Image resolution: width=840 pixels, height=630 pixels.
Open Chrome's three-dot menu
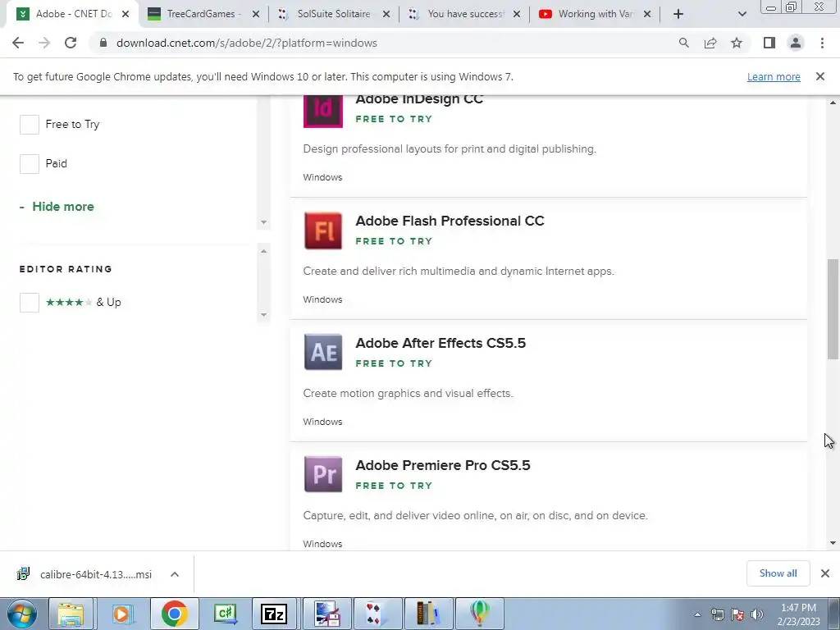[x=822, y=43]
